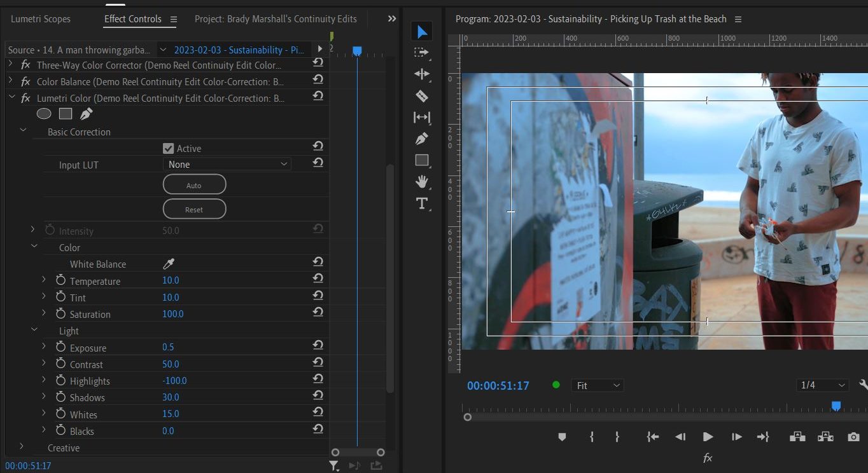Toggle animation stopwatch for Shadows
Image resolution: width=868 pixels, height=473 pixels.
(x=60, y=396)
